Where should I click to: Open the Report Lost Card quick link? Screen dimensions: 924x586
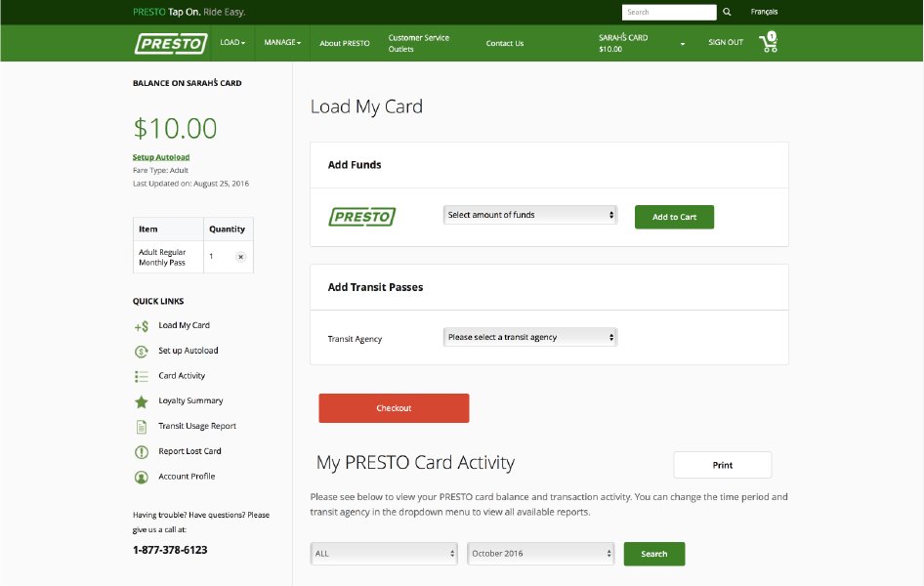pos(189,451)
